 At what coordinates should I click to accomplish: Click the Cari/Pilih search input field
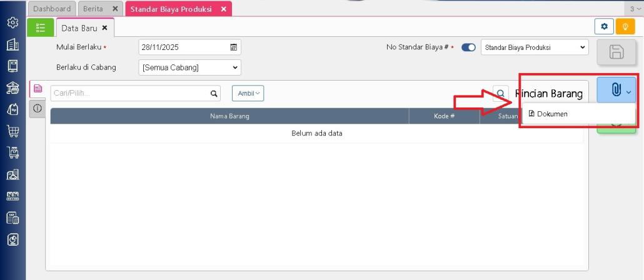129,93
